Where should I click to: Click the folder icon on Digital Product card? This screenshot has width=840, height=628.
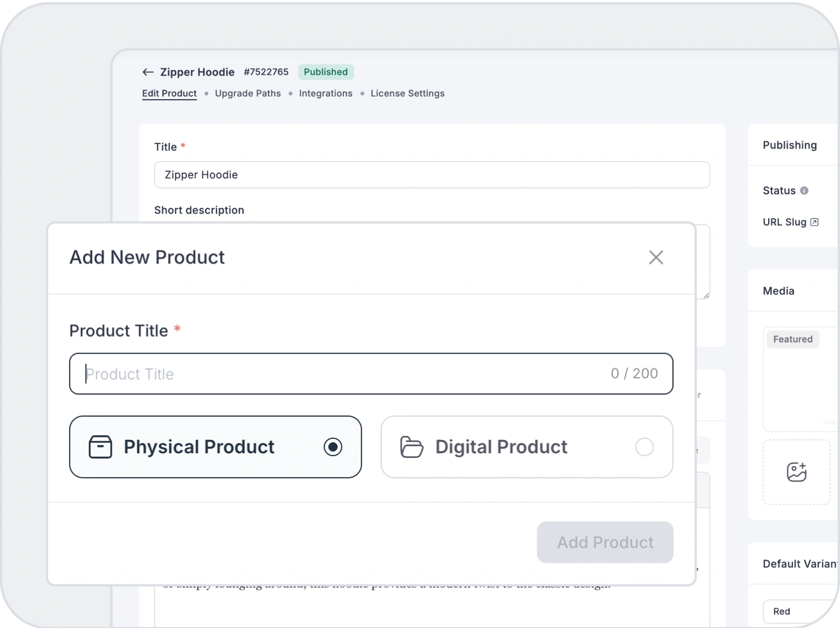[x=412, y=447]
